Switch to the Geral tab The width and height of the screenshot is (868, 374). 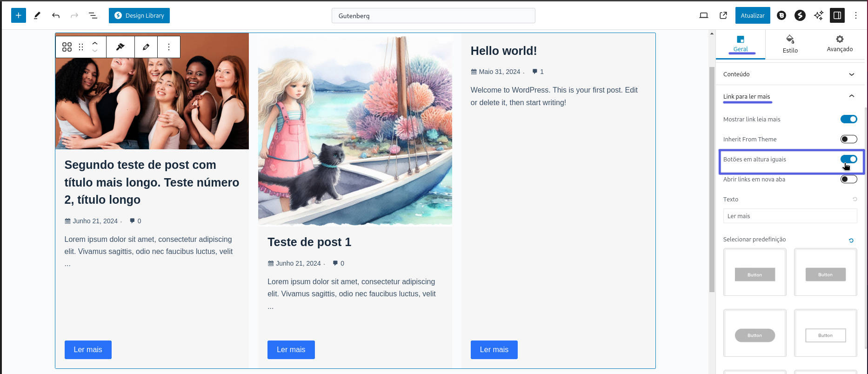741,44
